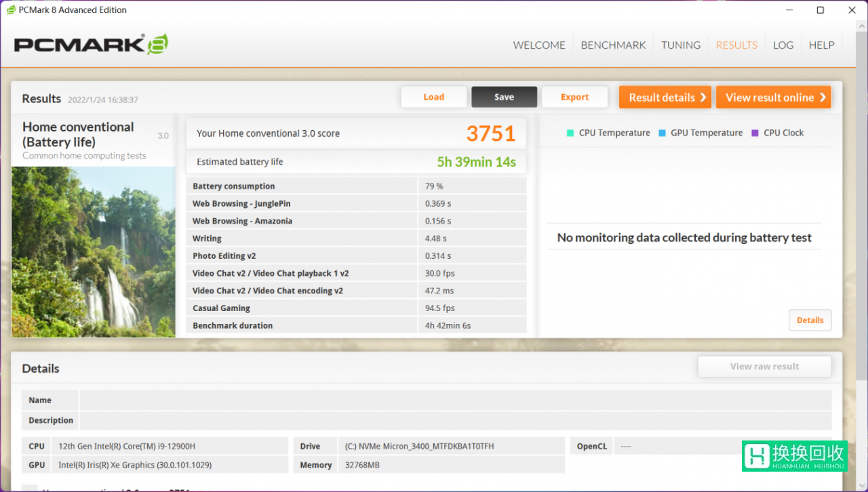Click the 'Battery consumption' row label

234,186
